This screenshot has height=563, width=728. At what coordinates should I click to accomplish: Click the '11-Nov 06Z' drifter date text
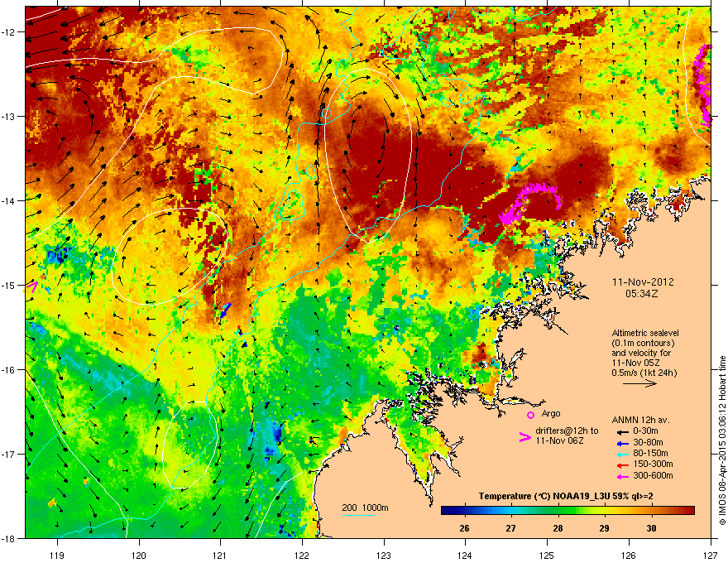click(559, 440)
